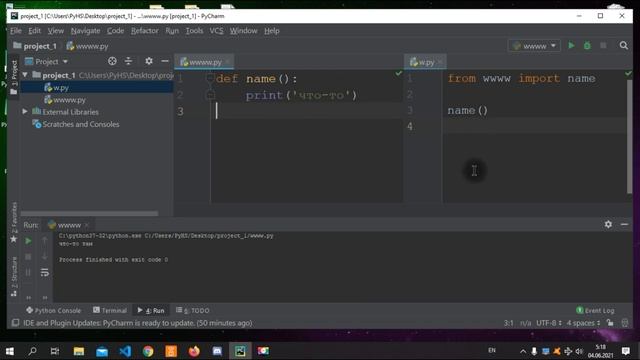Click wwww.py in the navigation breadcrumb

(x=87, y=46)
